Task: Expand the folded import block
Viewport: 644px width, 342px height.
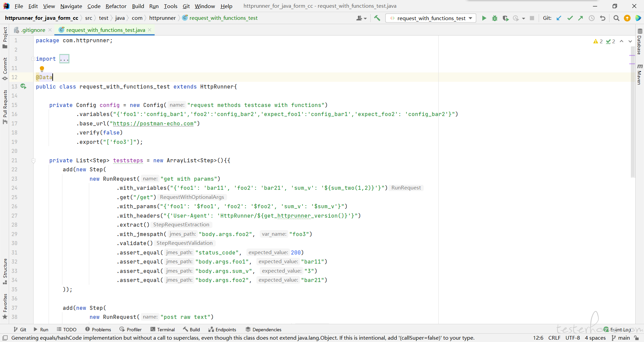Action: click(33, 59)
